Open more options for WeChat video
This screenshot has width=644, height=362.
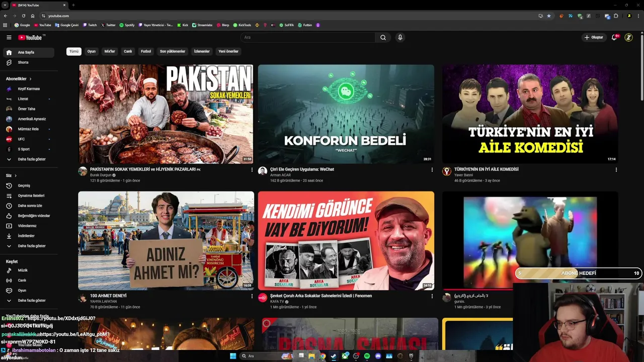pos(432,170)
